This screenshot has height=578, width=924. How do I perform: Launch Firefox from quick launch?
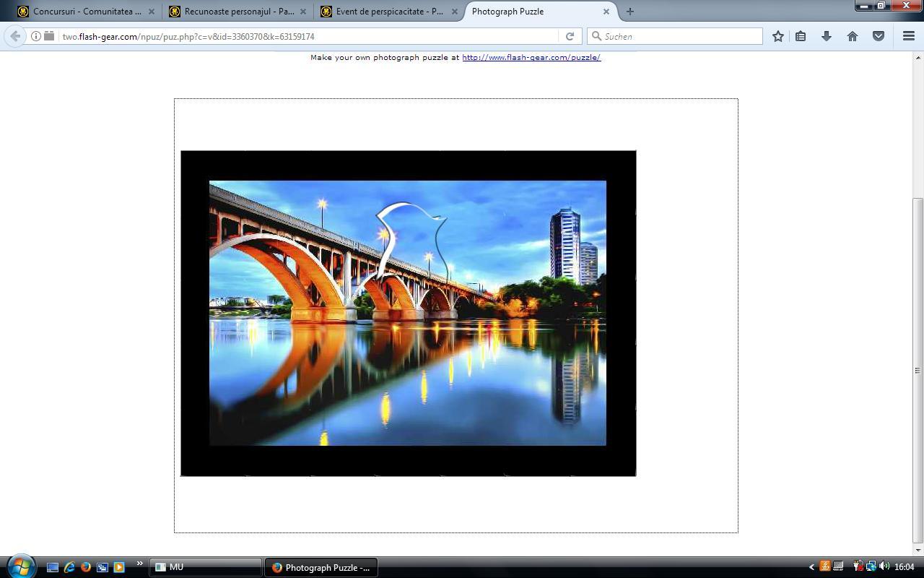tap(86, 567)
